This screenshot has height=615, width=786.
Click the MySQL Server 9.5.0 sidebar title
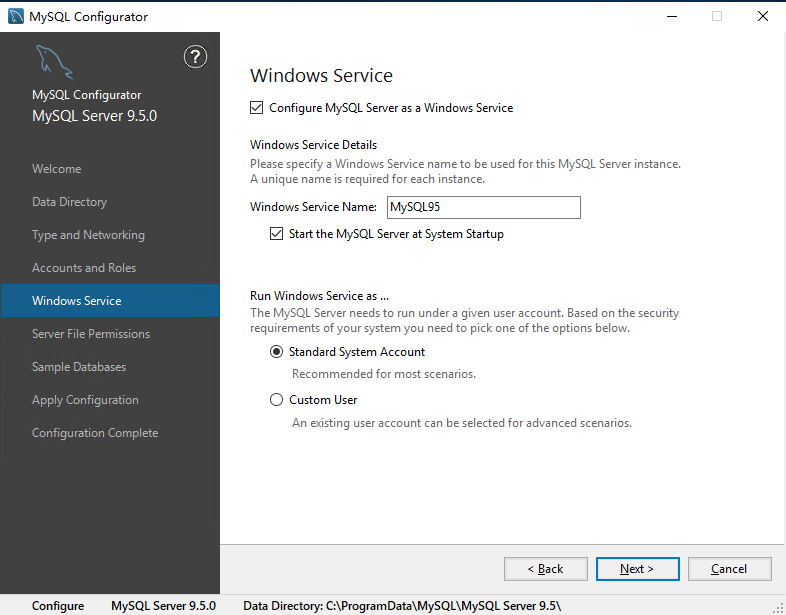click(94, 116)
